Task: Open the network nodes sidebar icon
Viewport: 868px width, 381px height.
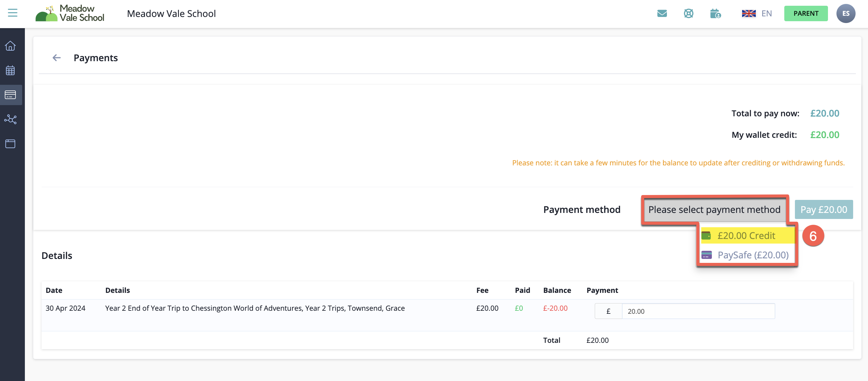Action: pos(10,119)
